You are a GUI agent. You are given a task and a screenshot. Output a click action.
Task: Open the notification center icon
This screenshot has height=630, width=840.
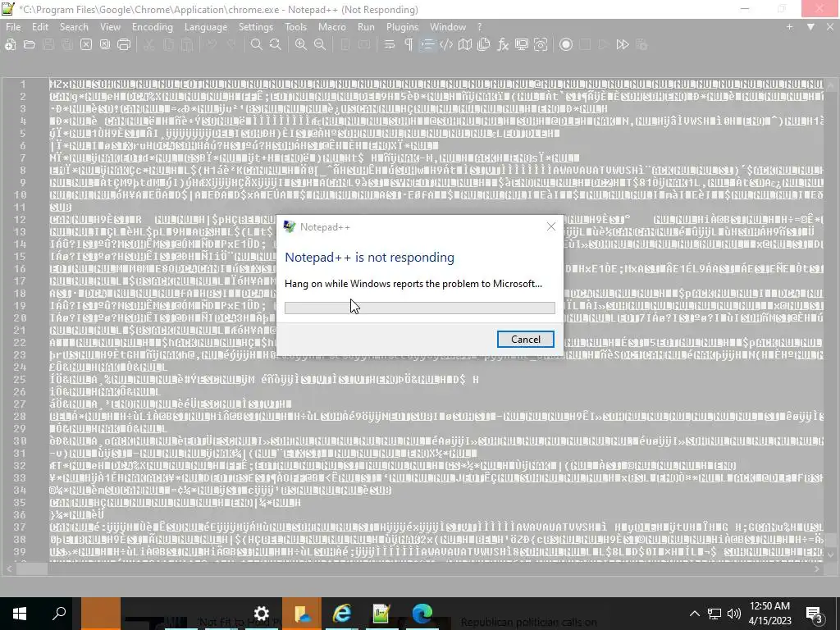(x=814, y=614)
